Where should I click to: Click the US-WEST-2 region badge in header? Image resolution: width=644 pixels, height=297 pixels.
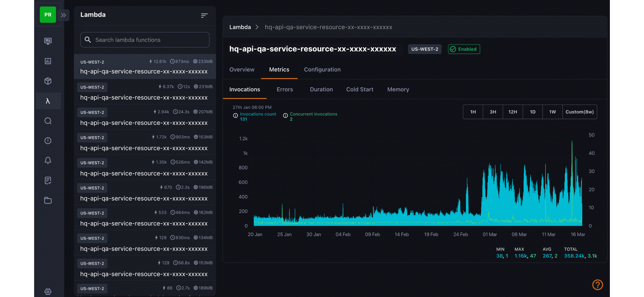[x=425, y=49]
